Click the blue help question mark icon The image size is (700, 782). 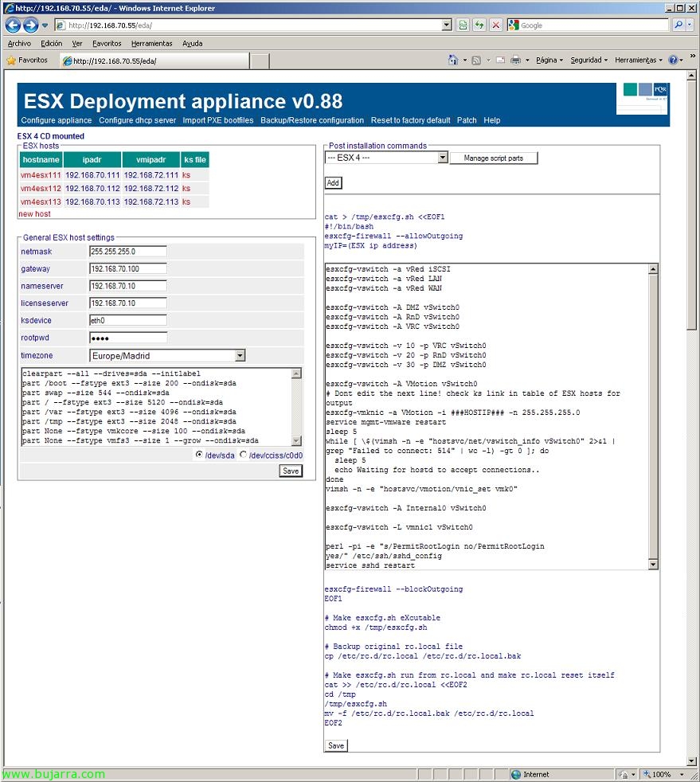tap(673, 61)
